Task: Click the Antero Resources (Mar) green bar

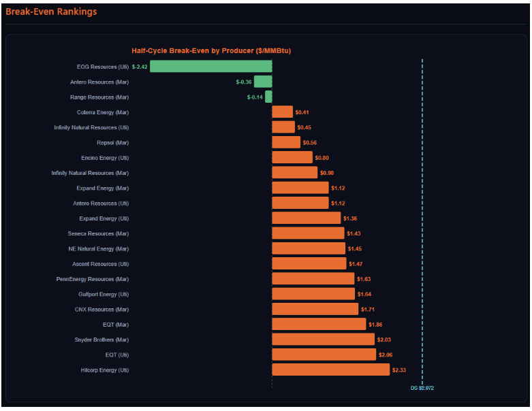Action: (263, 82)
